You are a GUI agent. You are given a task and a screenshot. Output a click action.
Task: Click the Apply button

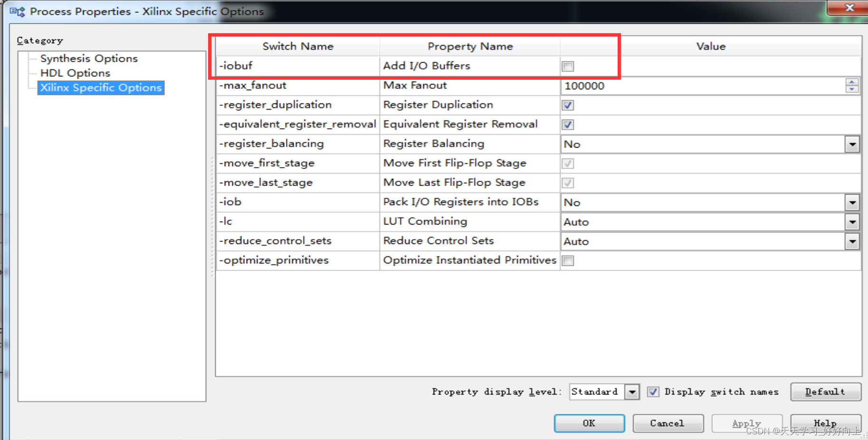[x=746, y=423]
